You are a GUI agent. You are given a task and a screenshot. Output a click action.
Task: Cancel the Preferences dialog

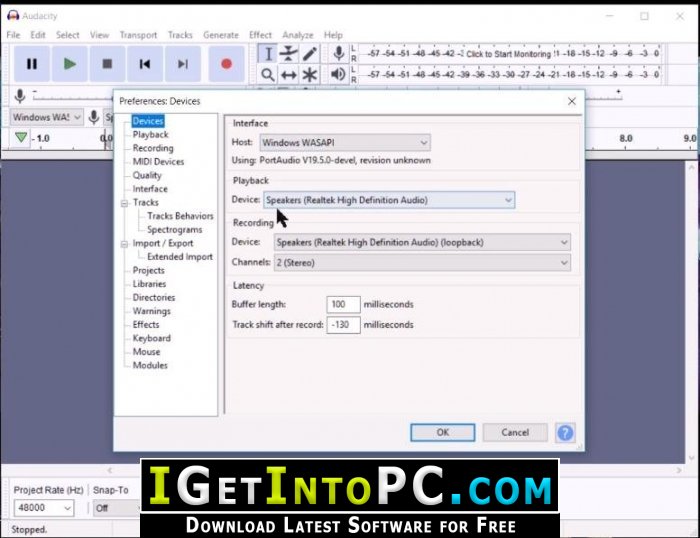click(x=515, y=432)
